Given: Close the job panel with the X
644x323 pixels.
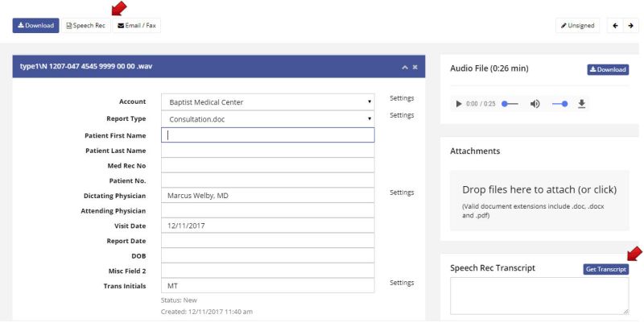Looking at the screenshot, I should coord(415,66).
